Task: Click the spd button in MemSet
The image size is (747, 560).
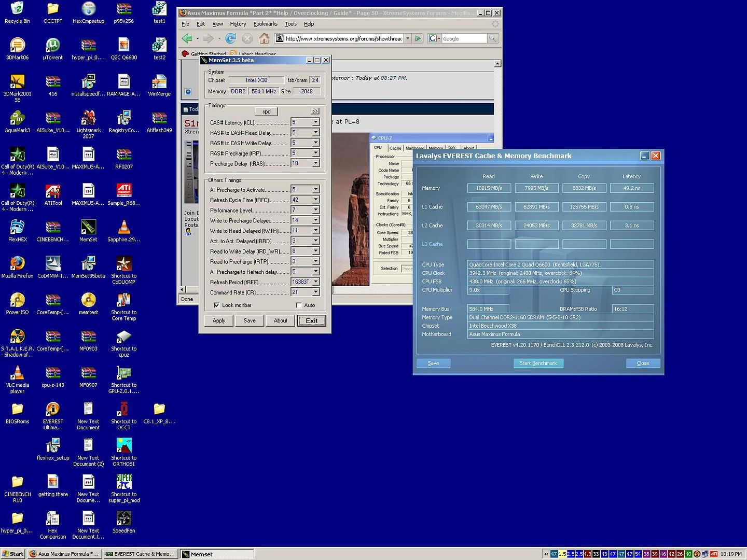Action: (x=266, y=111)
